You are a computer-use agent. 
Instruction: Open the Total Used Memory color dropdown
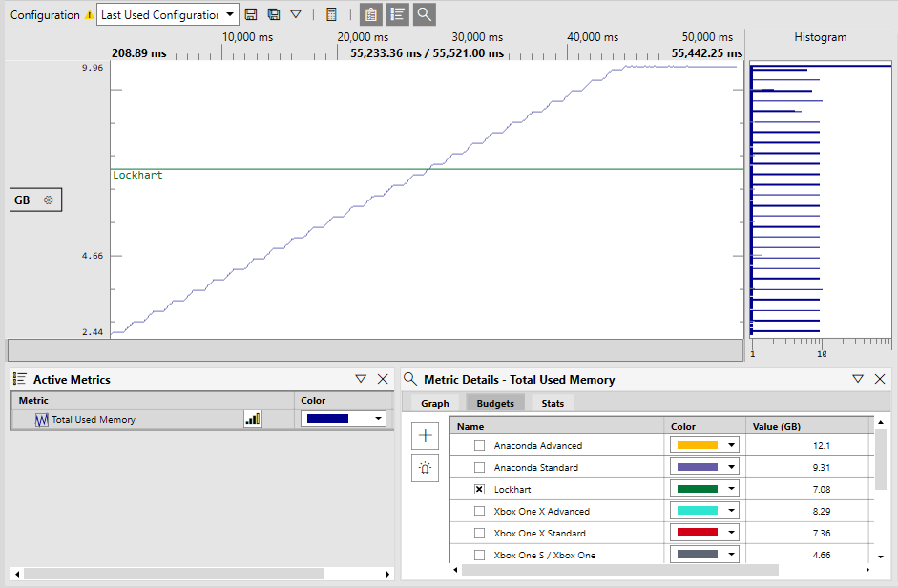coord(343,419)
